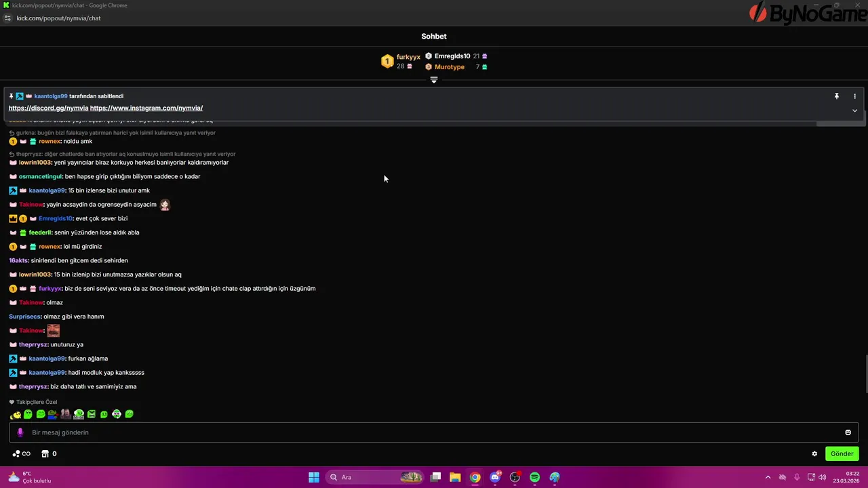
Task: Expand pinned message with chevron arrow
Action: 854,110
